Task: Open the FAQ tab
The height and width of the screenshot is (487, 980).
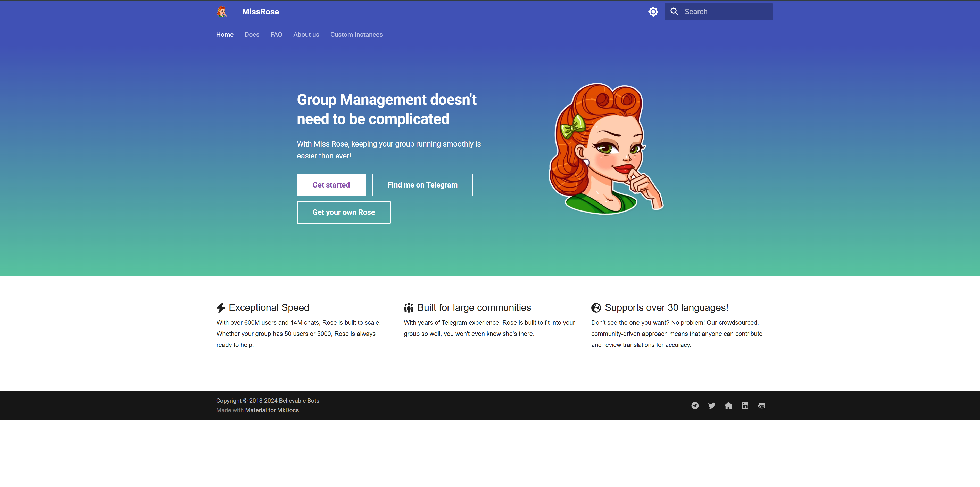Action: [276, 34]
